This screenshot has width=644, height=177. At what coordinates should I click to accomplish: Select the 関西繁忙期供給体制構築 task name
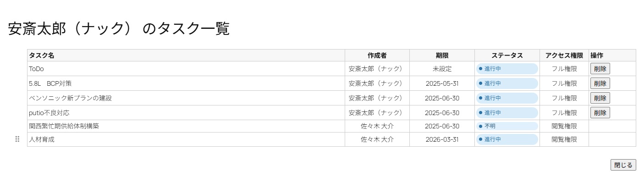coord(64,126)
